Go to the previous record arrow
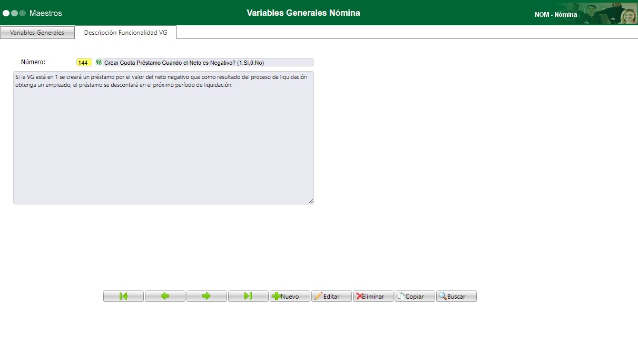This screenshot has height=364, width=638. pos(165,296)
